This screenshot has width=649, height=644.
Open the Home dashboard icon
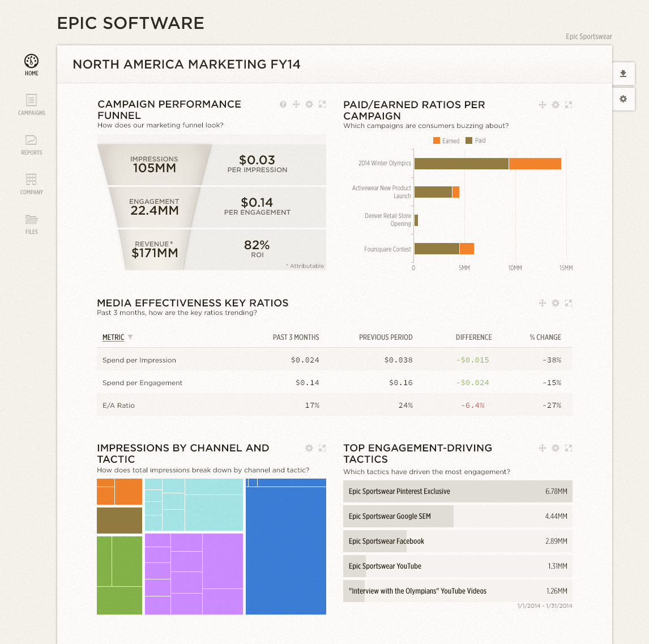click(x=32, y=61)
